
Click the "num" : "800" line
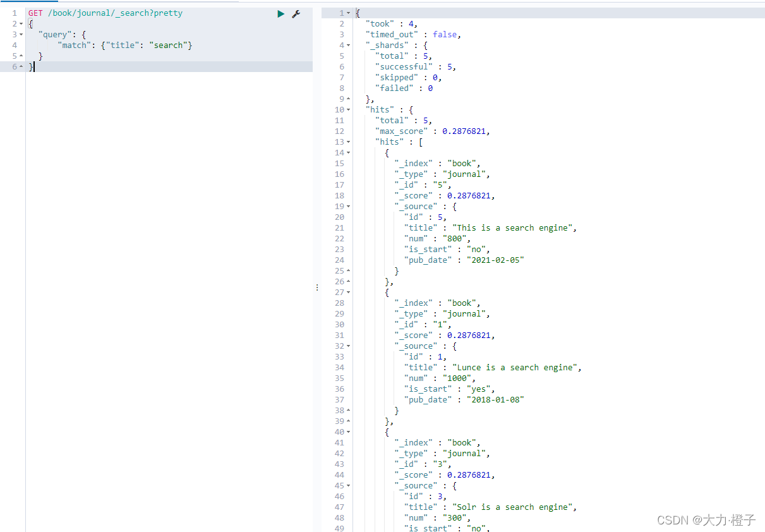438,238
